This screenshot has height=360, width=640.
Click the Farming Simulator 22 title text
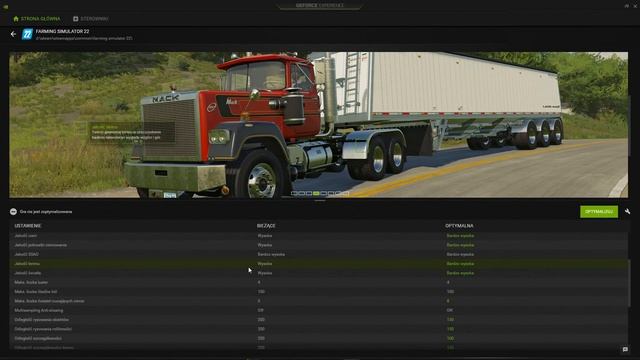(62, 31)
